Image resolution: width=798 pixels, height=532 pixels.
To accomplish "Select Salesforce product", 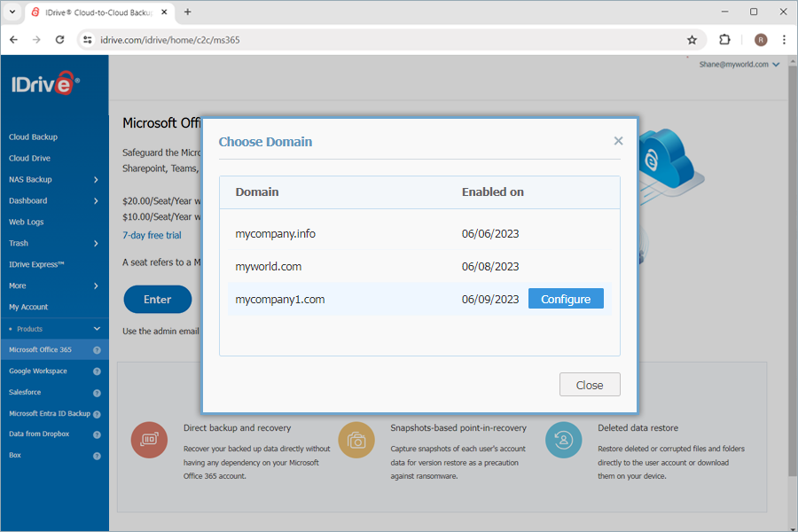I will click(x=25, y=393).
